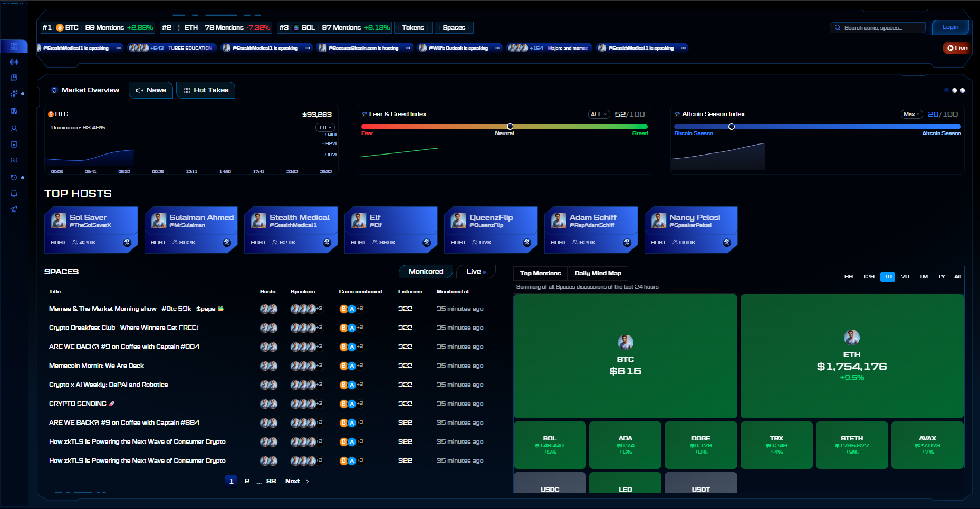Select the 12H time range
This screenshot has width=980, height=509.
tap(868, 277)
